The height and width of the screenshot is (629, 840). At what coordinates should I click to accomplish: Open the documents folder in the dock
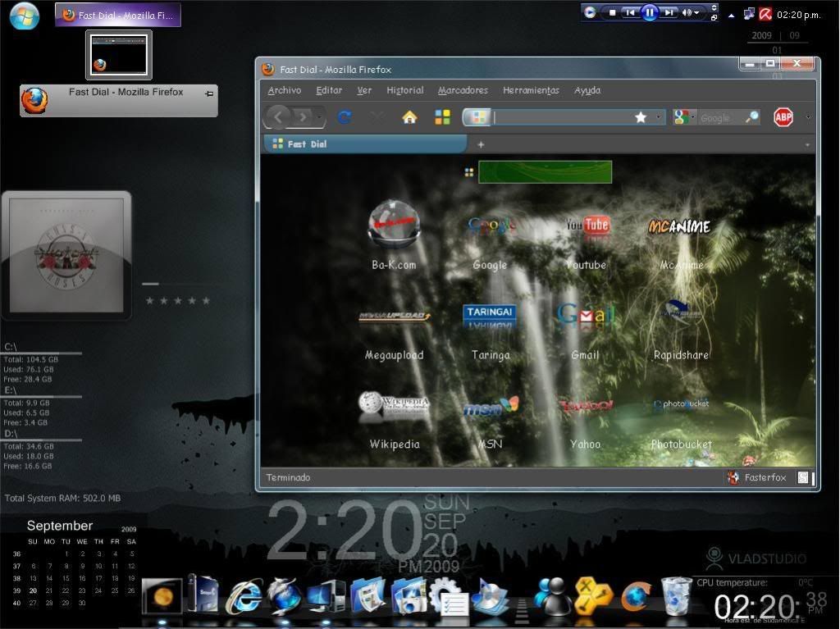(x=367, y=596)
